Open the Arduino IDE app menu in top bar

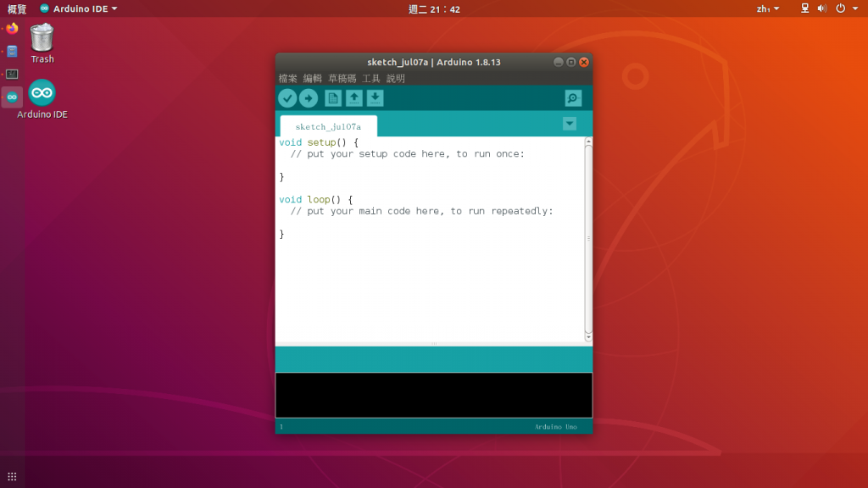click(x=79, y=8)
